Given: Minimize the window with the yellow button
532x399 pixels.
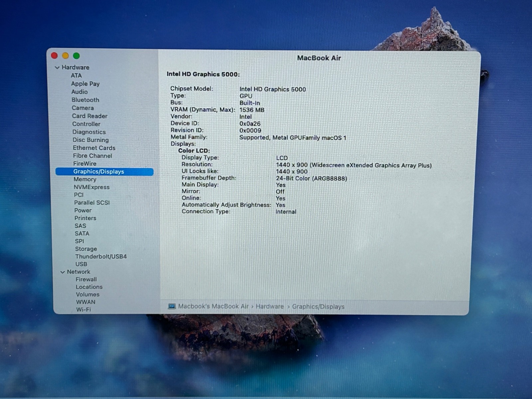Looking at the screenshot, I should pyautogui.click(x=66, y=56).
